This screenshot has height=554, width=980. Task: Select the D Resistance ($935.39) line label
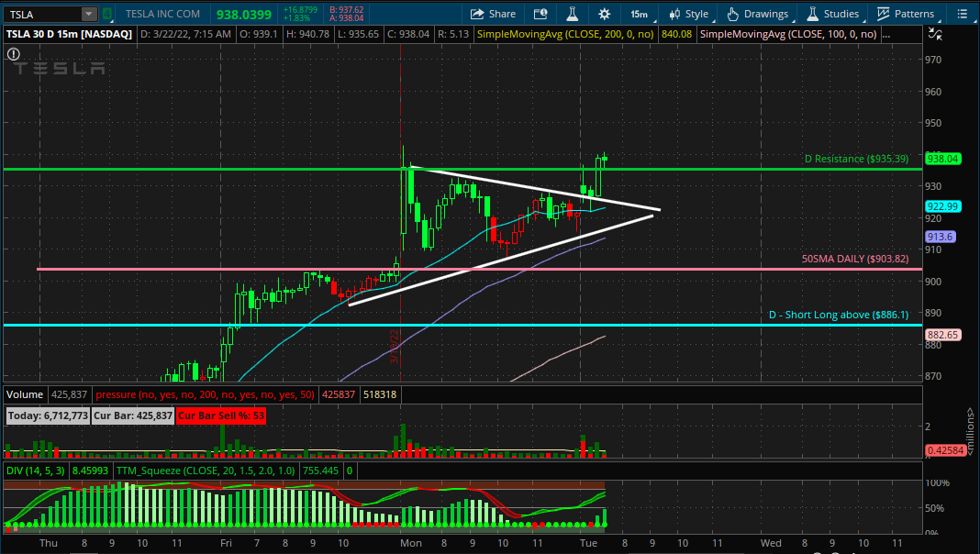pos(856,159)
